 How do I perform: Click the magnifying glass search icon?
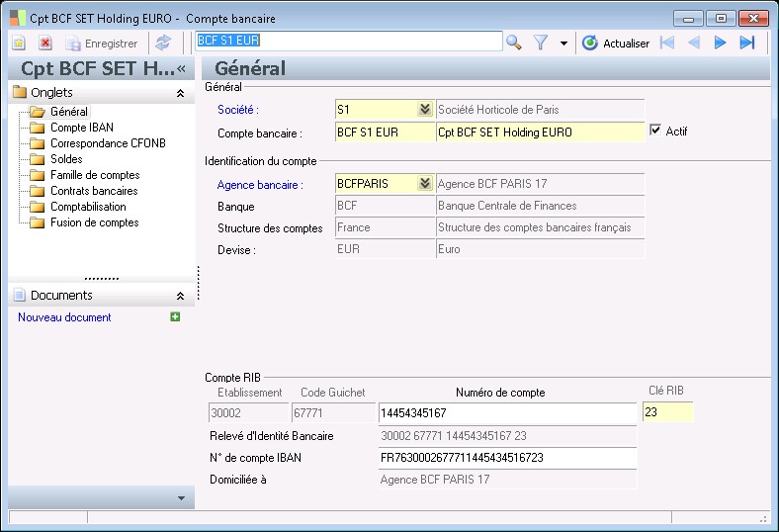513,43
